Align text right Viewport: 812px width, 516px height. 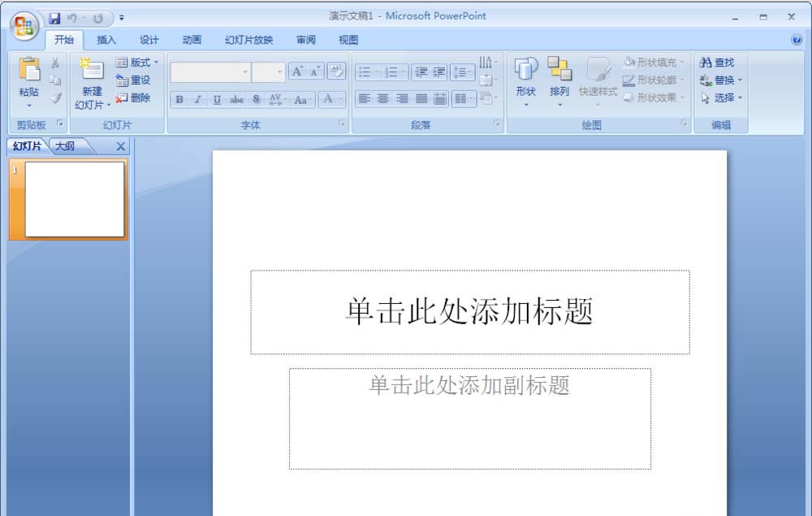(403, 98)
